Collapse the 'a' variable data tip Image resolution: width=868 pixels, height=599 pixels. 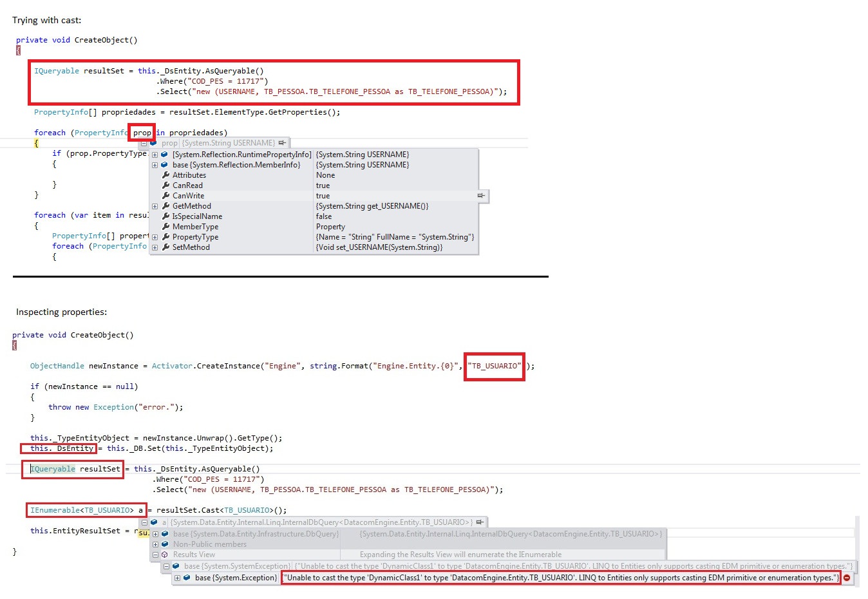[144, 522]
